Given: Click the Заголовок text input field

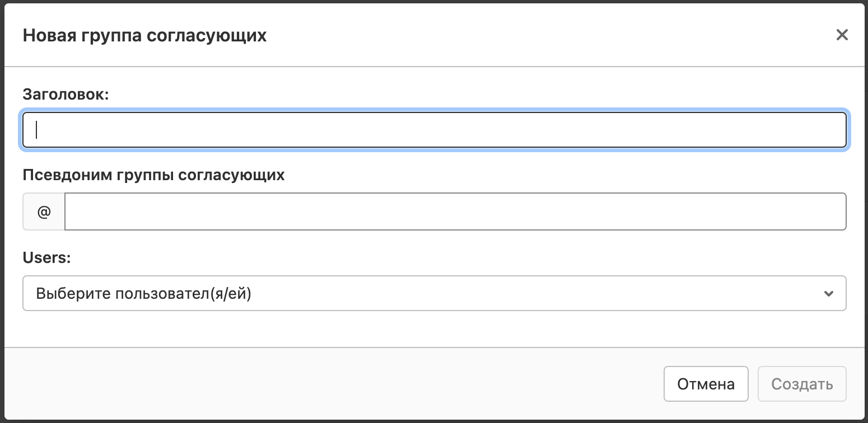Looking at the screenshot, I should (434, 130).
